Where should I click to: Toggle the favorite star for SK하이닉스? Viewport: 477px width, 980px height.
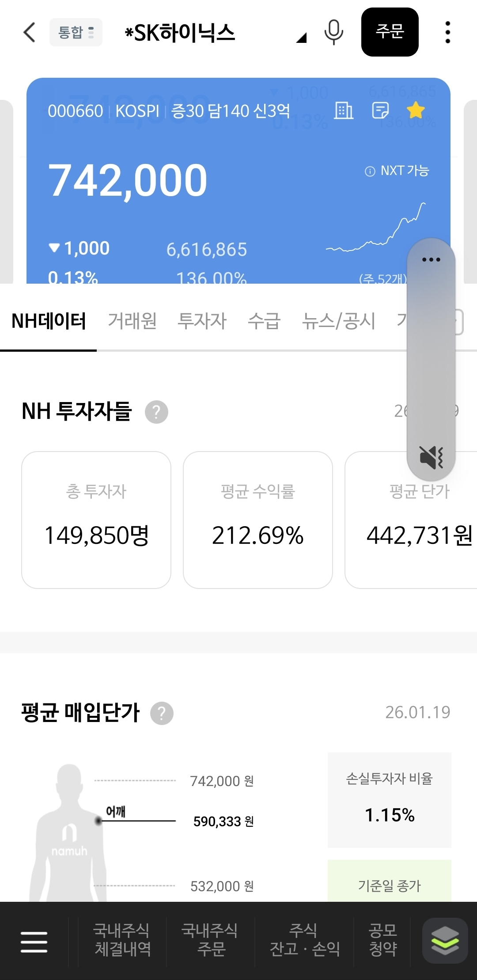tap(416, 110)
